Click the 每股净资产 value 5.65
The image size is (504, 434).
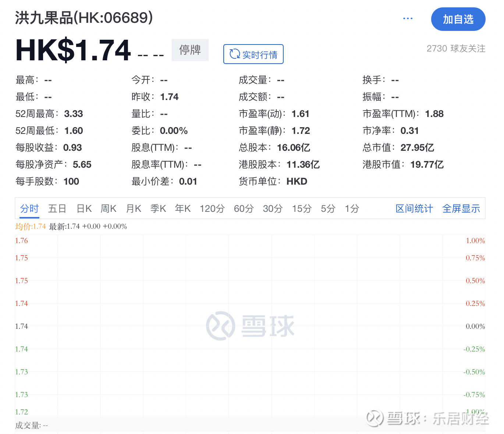(x=82, y=165)
